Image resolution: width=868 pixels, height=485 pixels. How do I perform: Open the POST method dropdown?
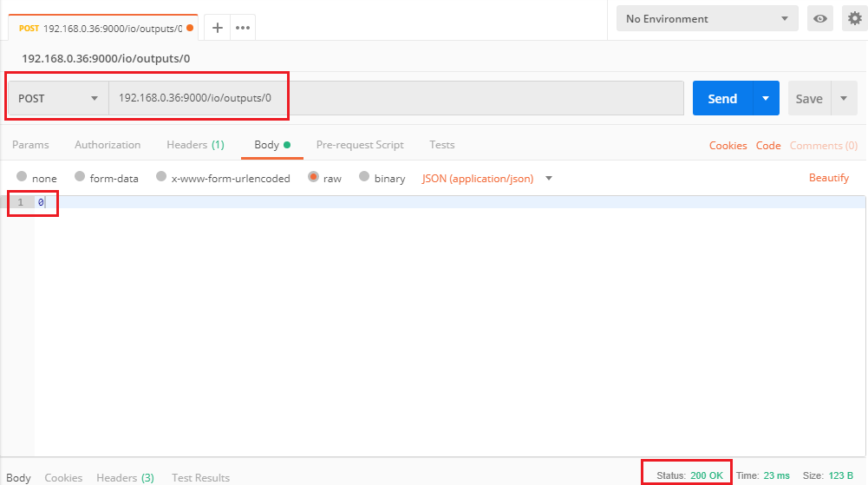coord(58,99)
